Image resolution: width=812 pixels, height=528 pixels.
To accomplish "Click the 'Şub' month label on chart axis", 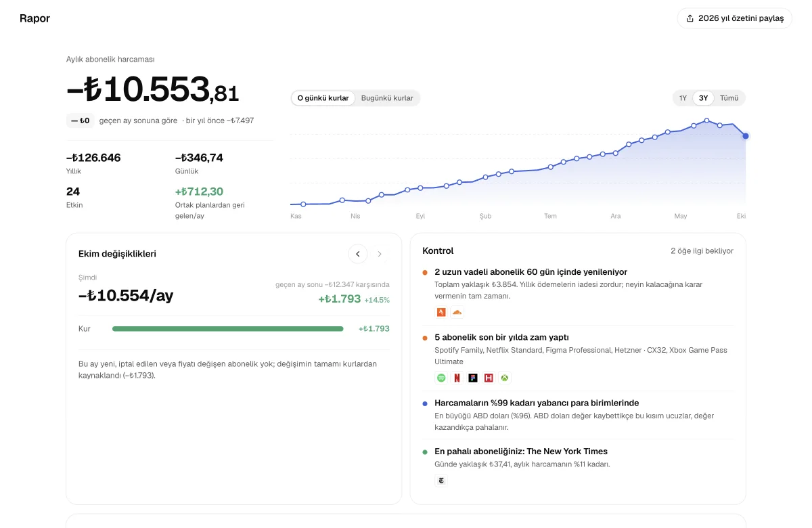I will [486, 216].
